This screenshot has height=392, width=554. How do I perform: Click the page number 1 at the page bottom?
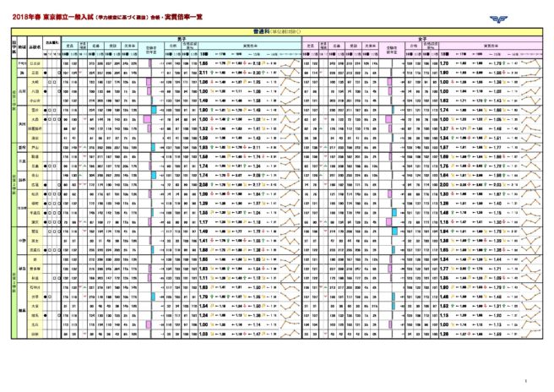coord(526,381)
